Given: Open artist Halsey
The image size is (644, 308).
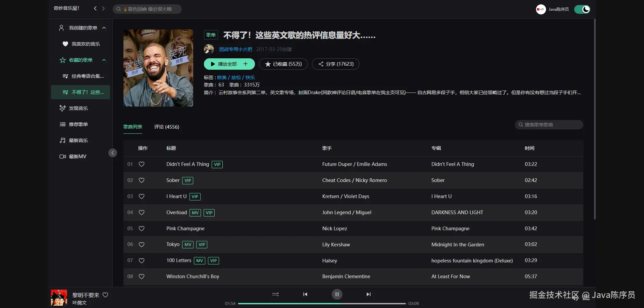Looking at the screenshot, I should (x=330, y=261).
